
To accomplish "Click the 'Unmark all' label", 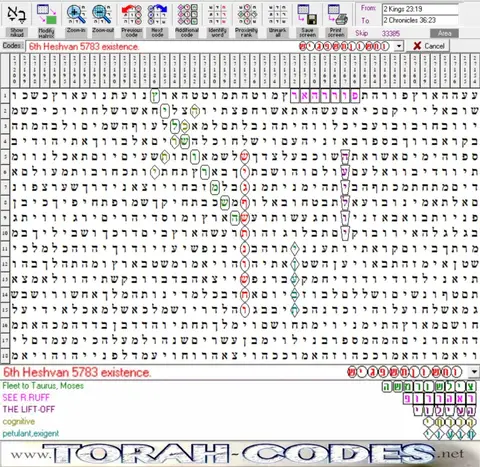I will [x=277, y=32].
